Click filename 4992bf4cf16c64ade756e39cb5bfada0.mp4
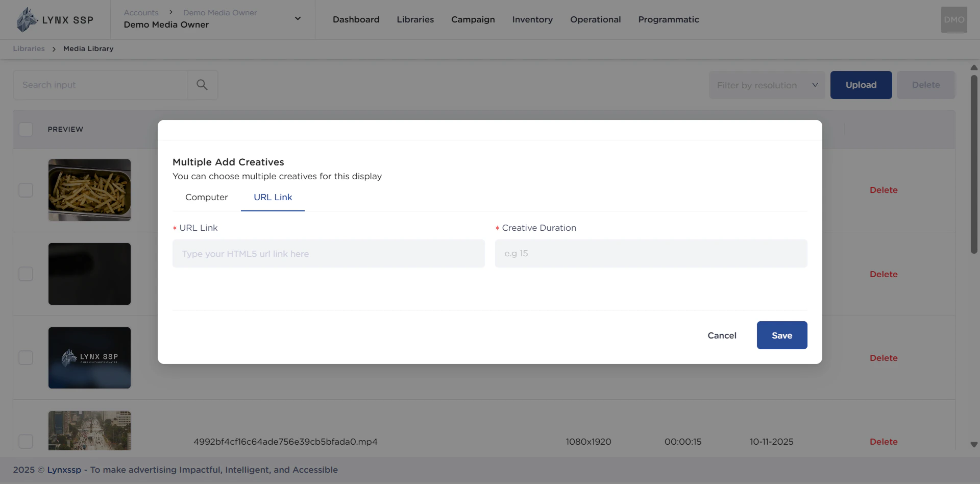 click(x=285, y=442)
